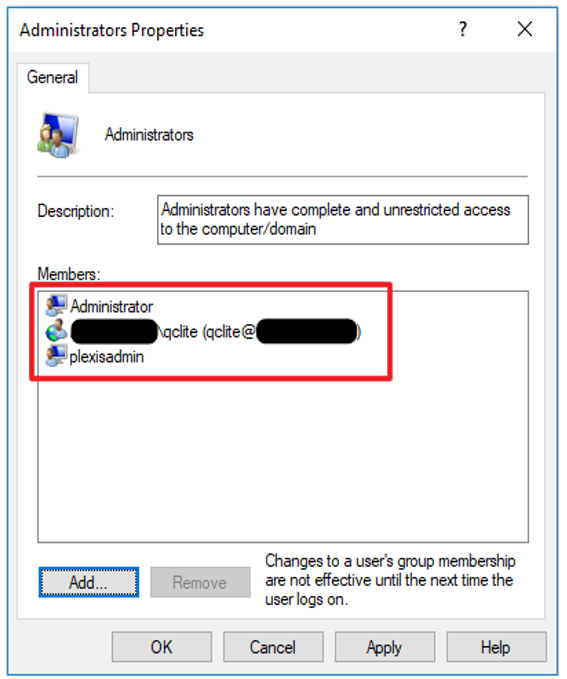The height and width of the screenshot is (679, 567).
Task: Click inside the Description text field
Action: pos(343,220)
